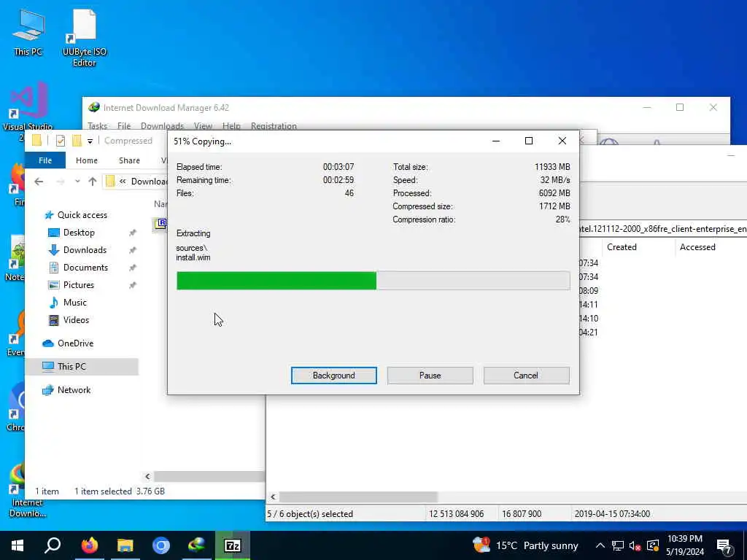Click the Total size value 11933 MB

(x=552, y=167)
